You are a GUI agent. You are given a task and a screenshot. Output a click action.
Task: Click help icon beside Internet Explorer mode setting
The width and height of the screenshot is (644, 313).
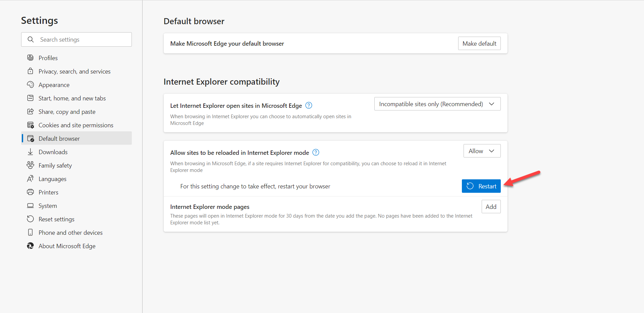pos(316,152)
